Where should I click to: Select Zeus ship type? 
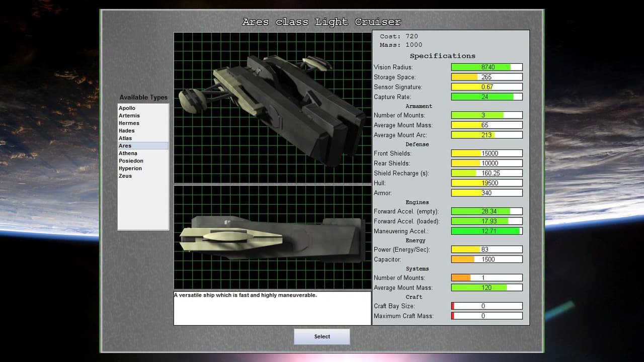tap(143, 176)
